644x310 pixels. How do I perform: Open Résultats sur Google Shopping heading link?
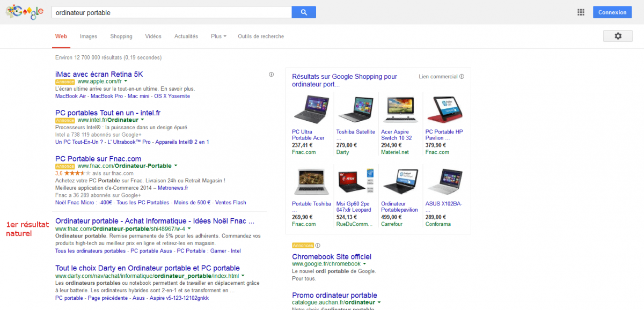tap(345, 80)
